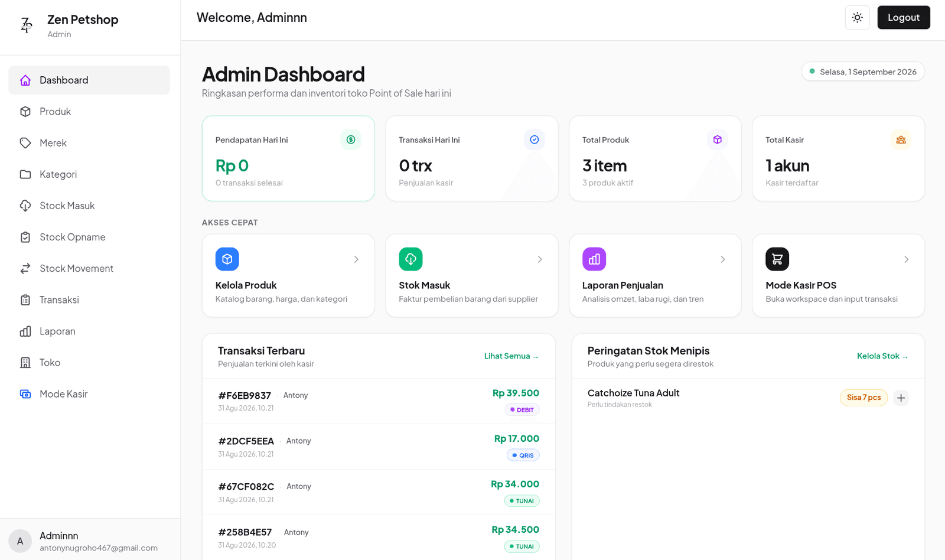Open Kelola Produk quick access title

tap(246, 285)
